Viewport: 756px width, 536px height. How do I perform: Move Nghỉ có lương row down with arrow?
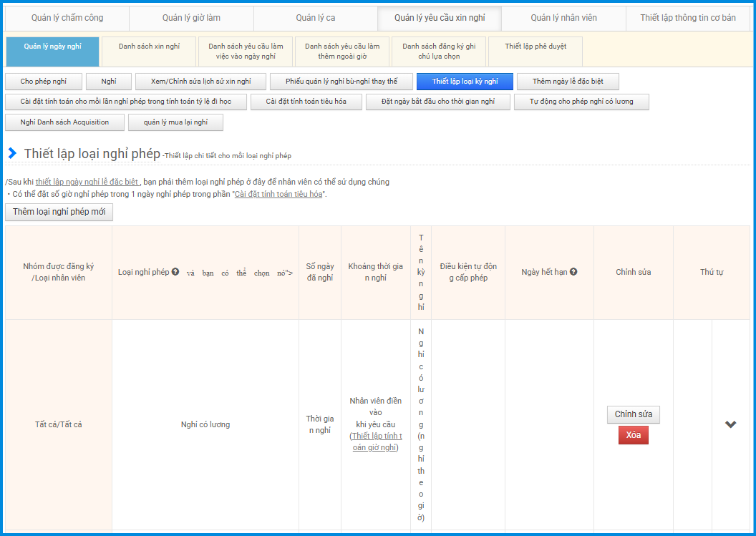pos(730,424)
